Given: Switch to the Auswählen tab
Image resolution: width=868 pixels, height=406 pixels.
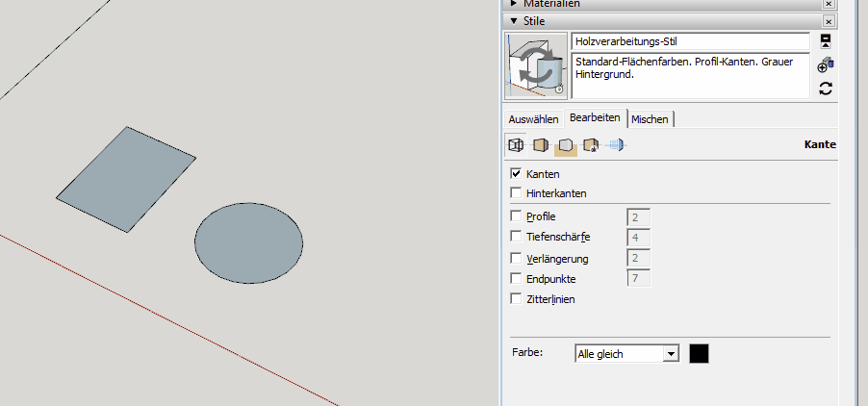Looking at the screenshot, I should point(533,119).
